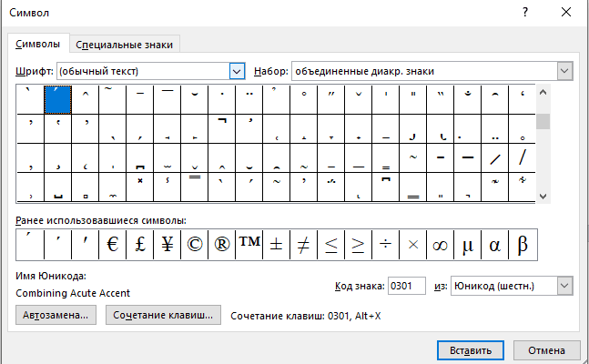Open the Шрифт font dropdown
Viewport: 589px width, 364px height.
click(x=237, y=71)
